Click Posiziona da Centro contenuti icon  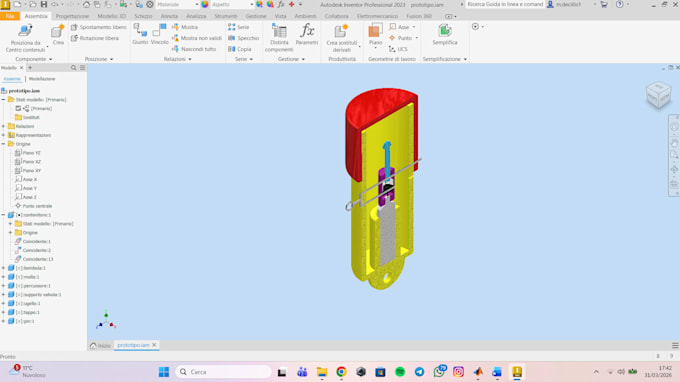coord(25,31)
